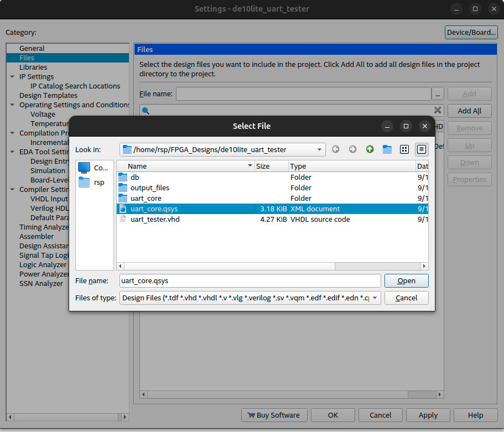
Task: Clear the file search filter
Action: 438,110
